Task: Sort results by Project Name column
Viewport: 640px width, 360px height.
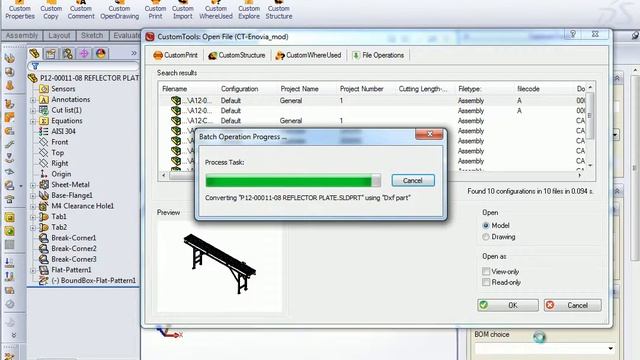Action: pos(299,89)
